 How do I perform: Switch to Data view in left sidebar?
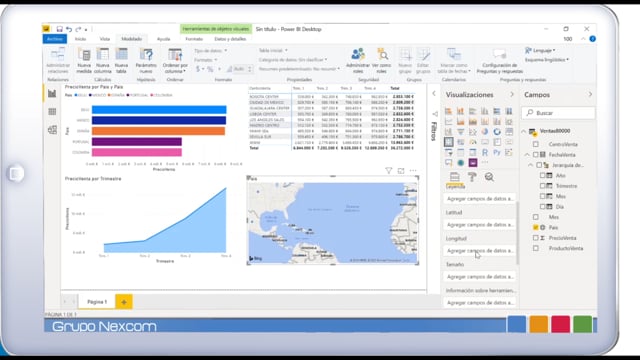point(52,111)
